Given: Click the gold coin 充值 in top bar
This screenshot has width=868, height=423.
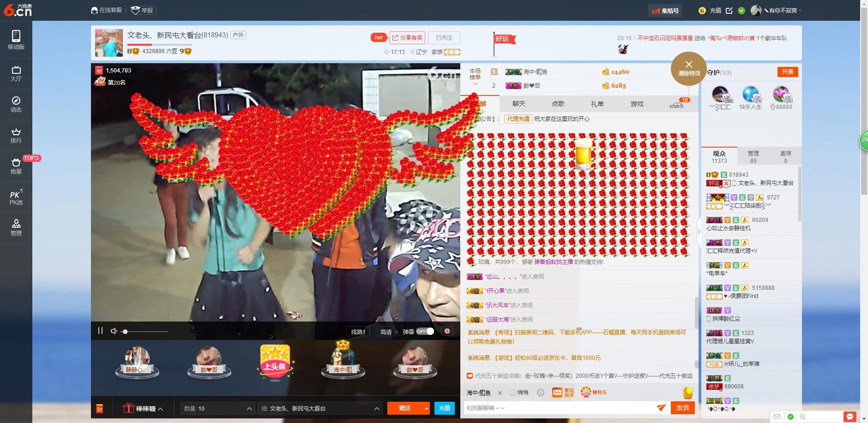Looking at the screenshot, I should pos(710,11).
